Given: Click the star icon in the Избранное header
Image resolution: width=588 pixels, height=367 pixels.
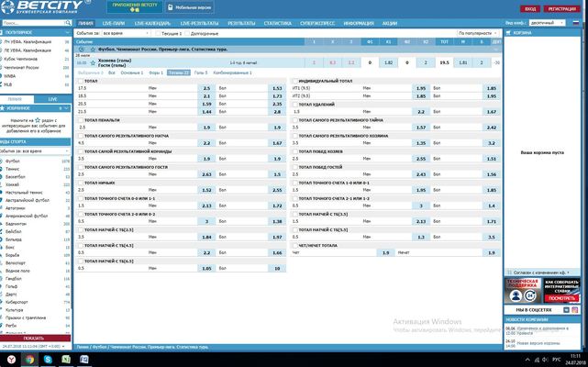Looking at the screenshot, I should point(2,108).
